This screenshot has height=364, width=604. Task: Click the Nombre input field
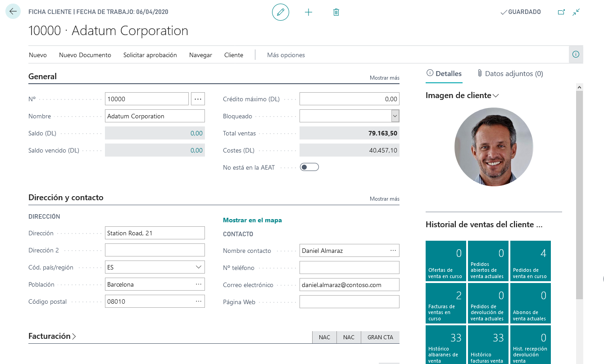click(x=155, y=116)
